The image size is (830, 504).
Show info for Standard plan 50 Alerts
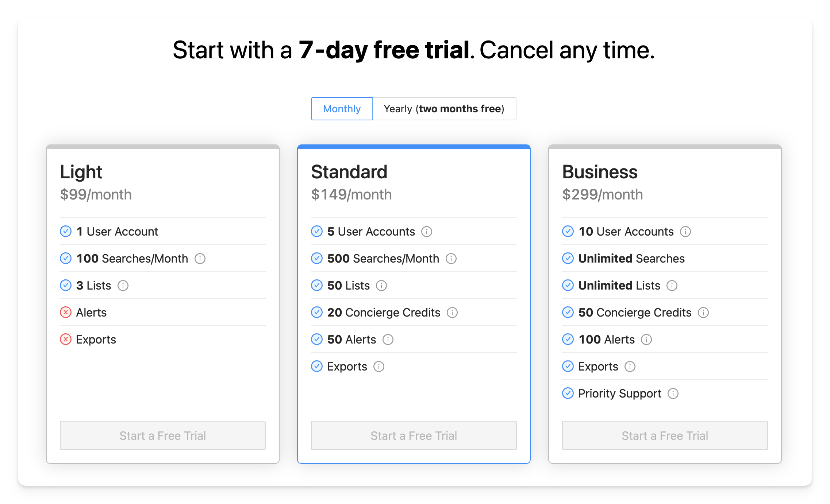tap(388, 340)
